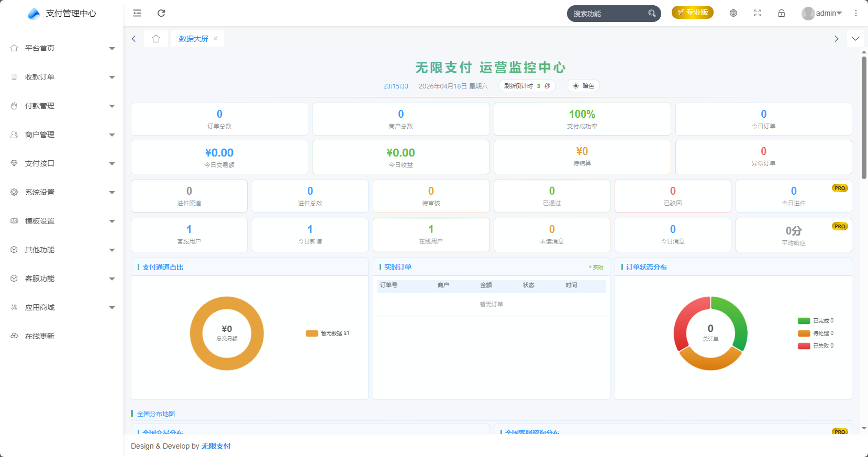
Task: Click the 支付接口 diamond icon in sidebar
Action: pos(14,163)
